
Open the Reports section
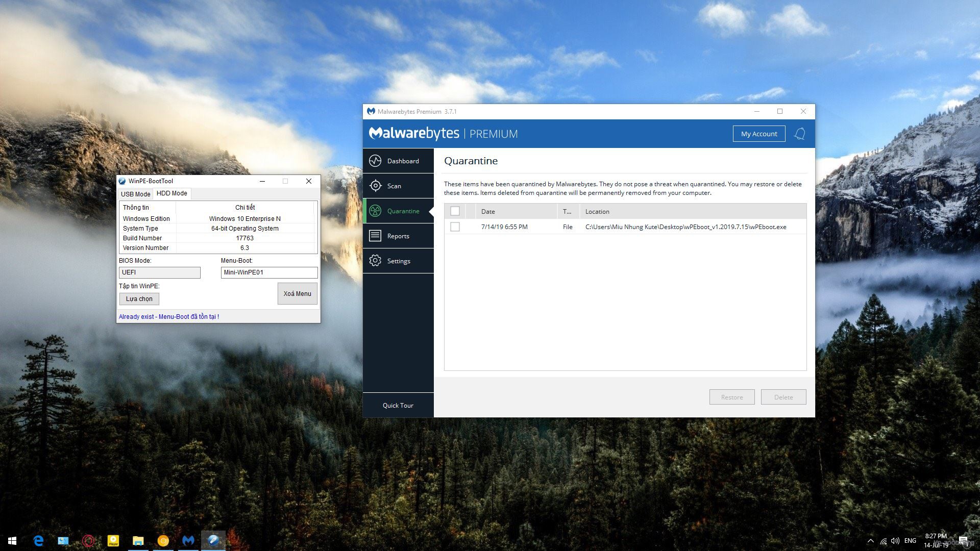[398, 236]
